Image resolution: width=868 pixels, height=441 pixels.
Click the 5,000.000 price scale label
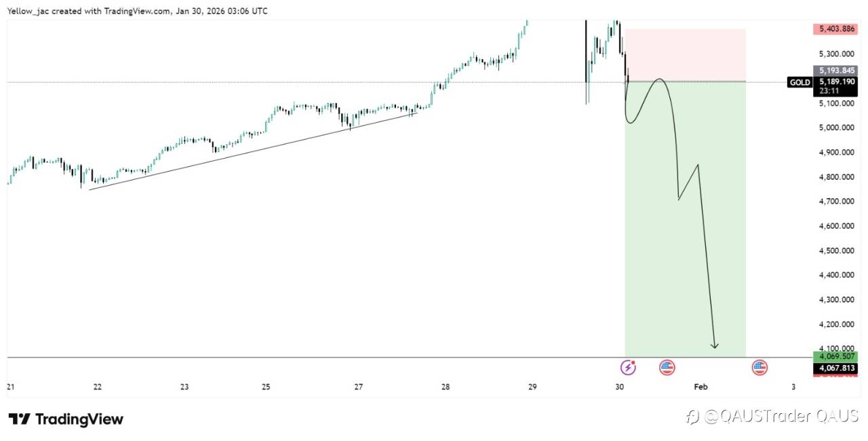835,128
